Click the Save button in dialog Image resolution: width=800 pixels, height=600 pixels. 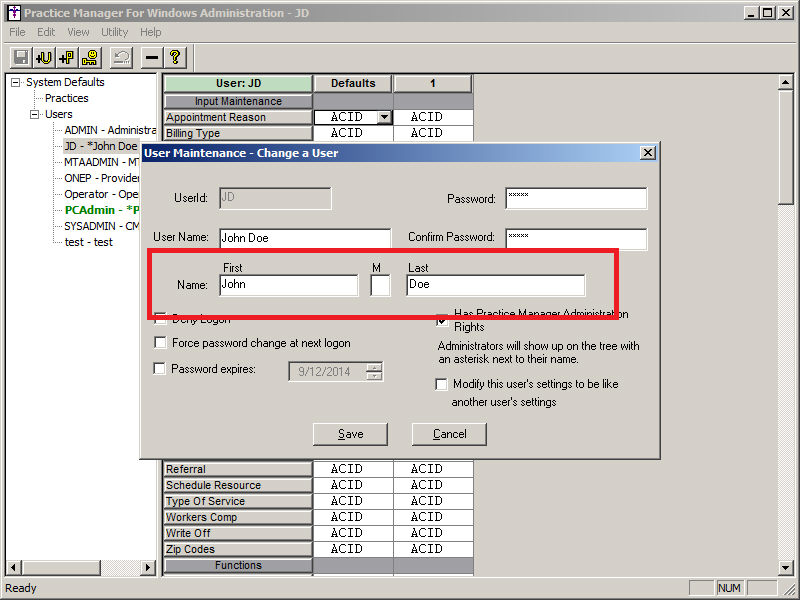click(350, 434)
